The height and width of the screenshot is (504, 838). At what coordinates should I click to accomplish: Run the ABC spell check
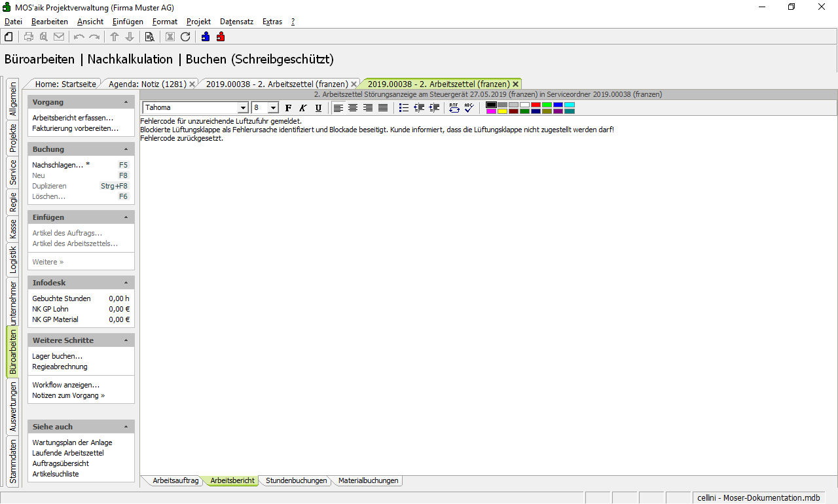469,108
